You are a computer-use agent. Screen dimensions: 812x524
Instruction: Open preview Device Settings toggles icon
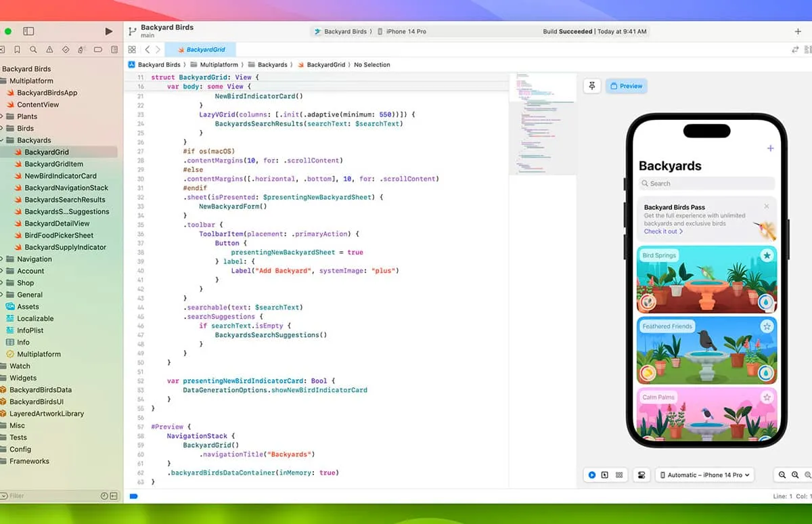click(x=641, y=475)
